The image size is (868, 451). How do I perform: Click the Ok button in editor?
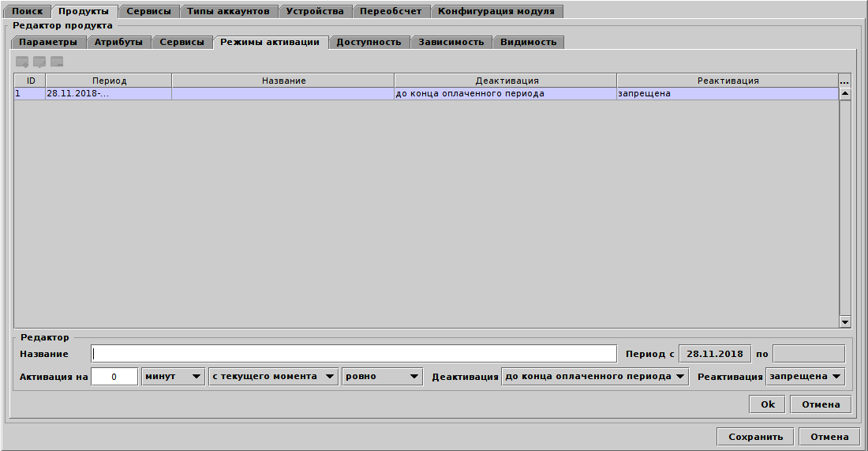(768, 404)
